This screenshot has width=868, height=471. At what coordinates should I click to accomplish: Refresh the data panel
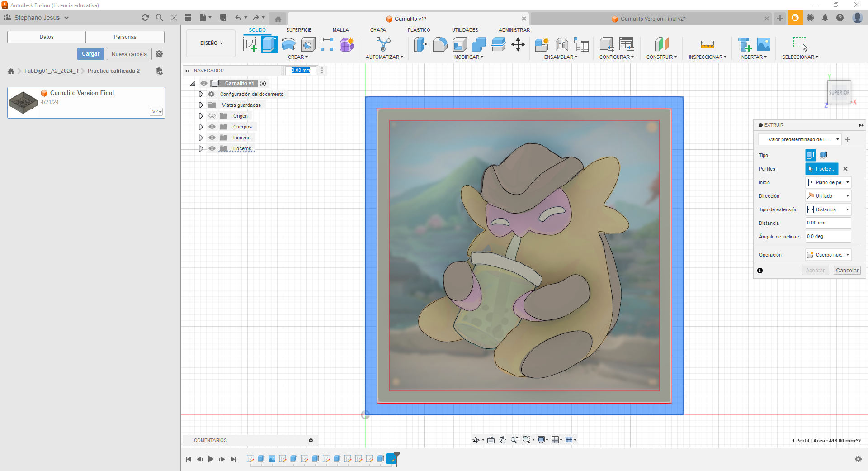(x=145, y=18)
